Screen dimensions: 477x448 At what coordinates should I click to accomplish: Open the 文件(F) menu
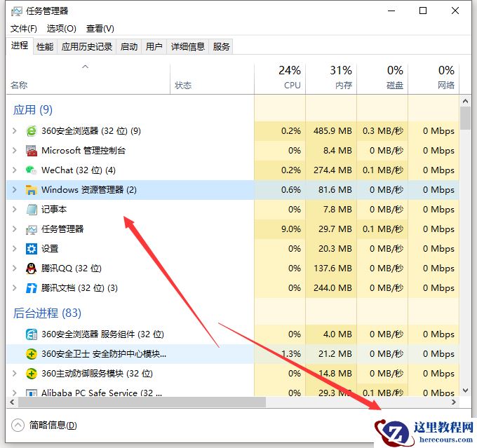pos(24,29)
